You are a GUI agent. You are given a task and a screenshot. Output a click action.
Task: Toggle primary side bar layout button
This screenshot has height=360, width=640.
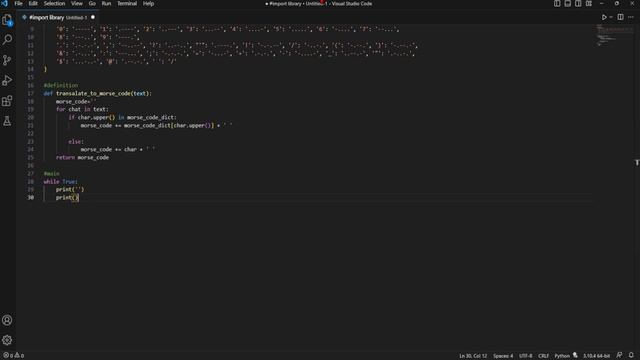click(x=557, y=4)
